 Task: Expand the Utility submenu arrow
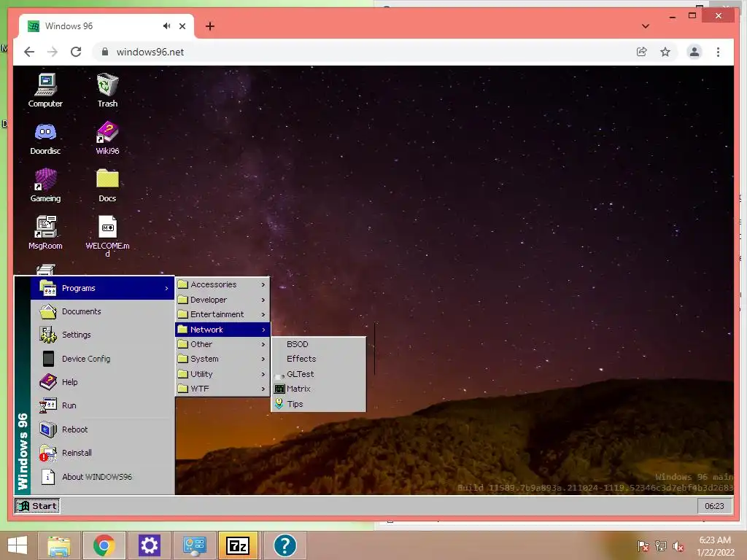[x=263, y=374]
